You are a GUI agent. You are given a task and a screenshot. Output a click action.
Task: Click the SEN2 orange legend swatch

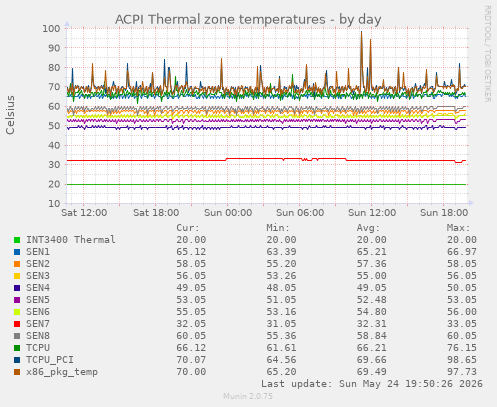pos(17,264)
